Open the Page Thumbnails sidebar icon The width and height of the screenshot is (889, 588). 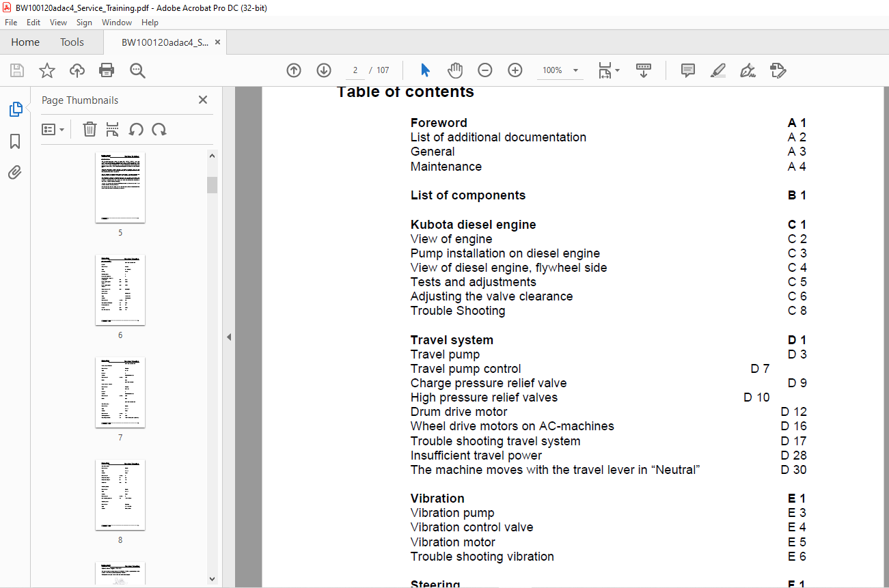(15, 109)
